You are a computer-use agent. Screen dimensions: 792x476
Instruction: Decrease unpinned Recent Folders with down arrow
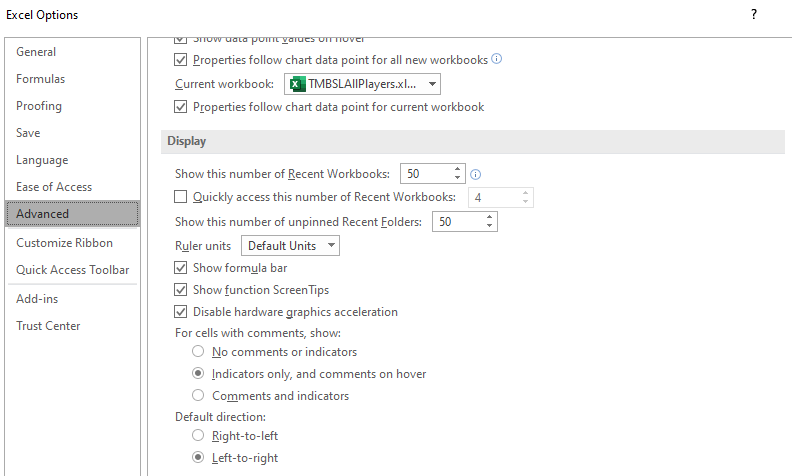coord(489,226)
